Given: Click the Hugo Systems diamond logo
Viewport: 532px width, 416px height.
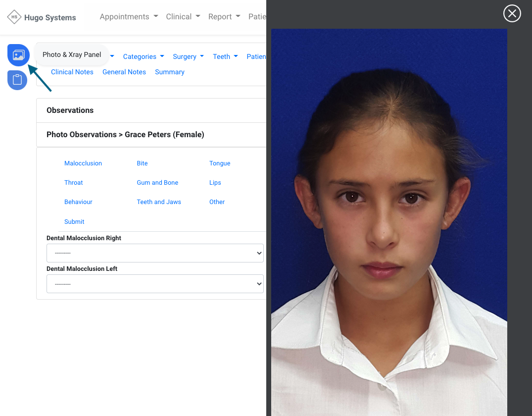Looking at the screenshot, I should click(14, 17).
